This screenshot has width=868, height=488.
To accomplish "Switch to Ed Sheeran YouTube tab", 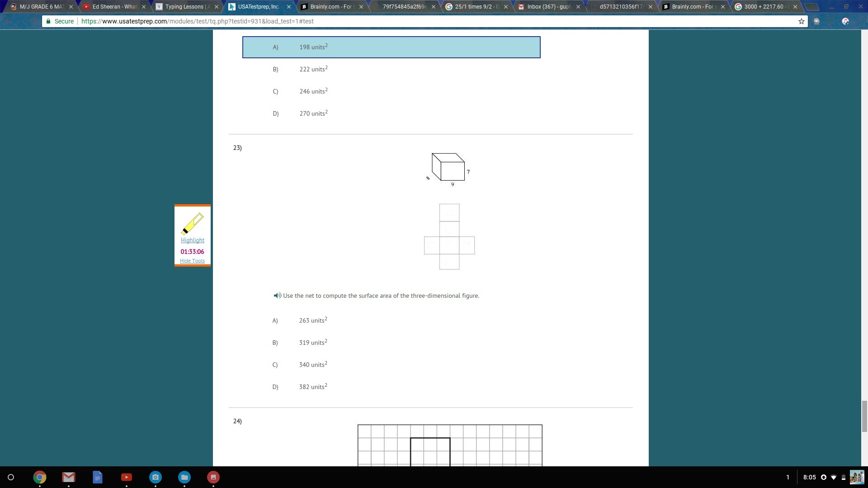I will [114, 7].
